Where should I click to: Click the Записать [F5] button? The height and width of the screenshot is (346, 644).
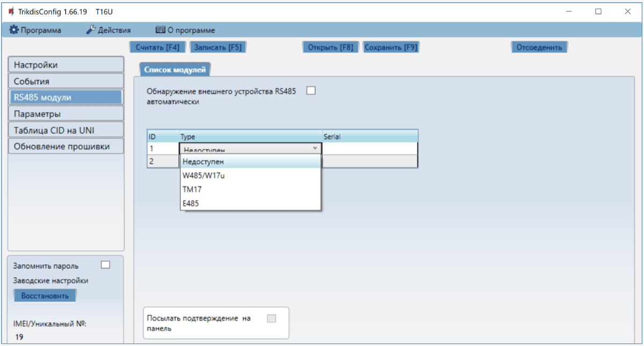pos(217,47)
